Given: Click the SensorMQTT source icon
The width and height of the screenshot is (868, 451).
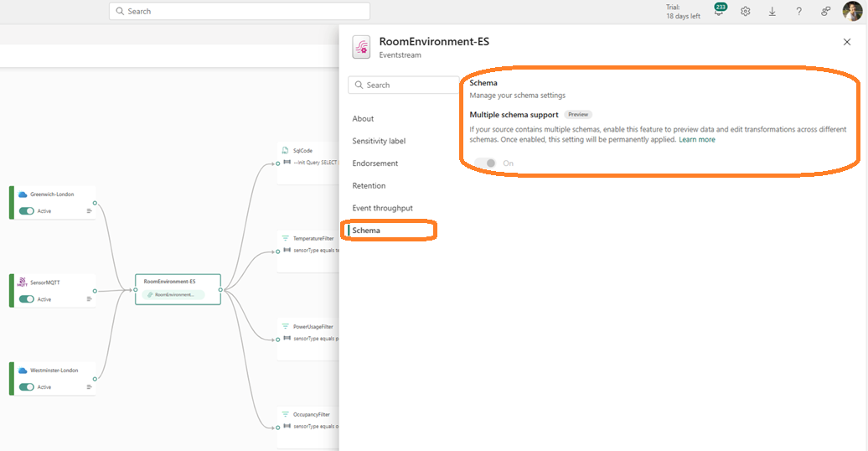Looking at the screenshot, I should click(22, 282).
